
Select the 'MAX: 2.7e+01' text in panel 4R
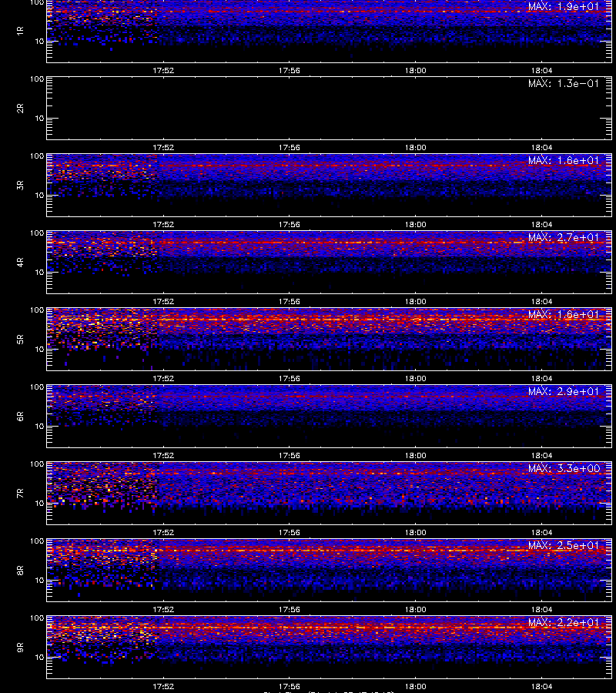pyautogui.click(x=564, y=237)
